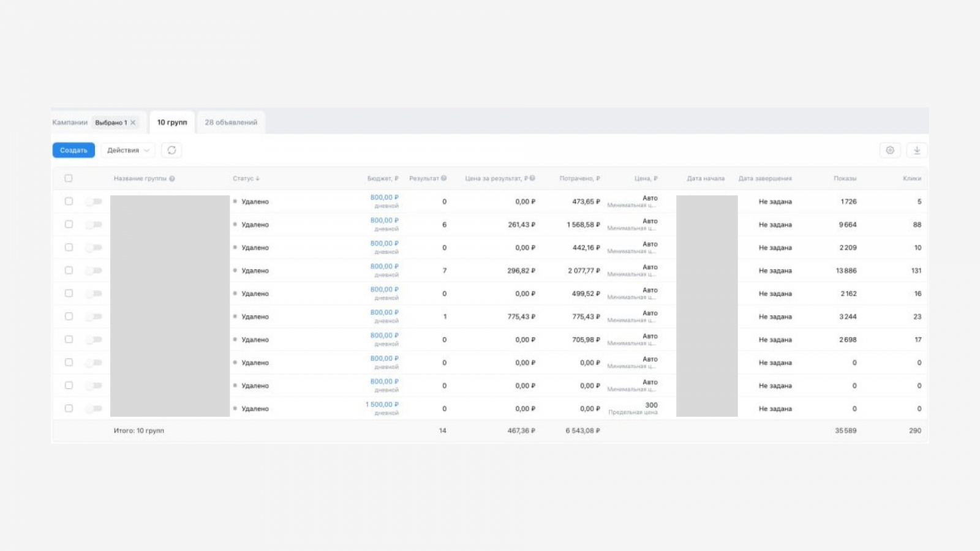980x551 pixels.
Task: Click help icon beside Название группы
Action: 172,179
